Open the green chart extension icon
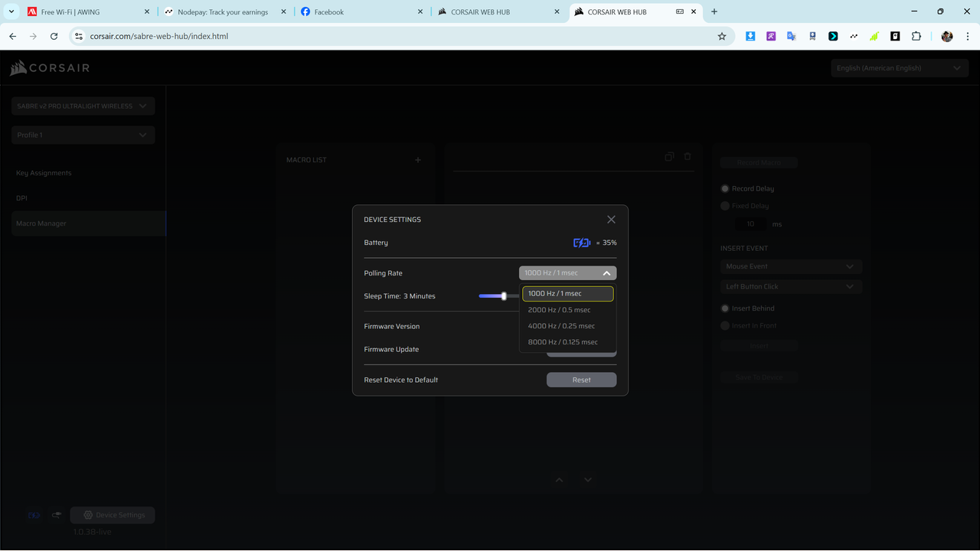This screenshot has width=980, height=551. pos(874,36)
